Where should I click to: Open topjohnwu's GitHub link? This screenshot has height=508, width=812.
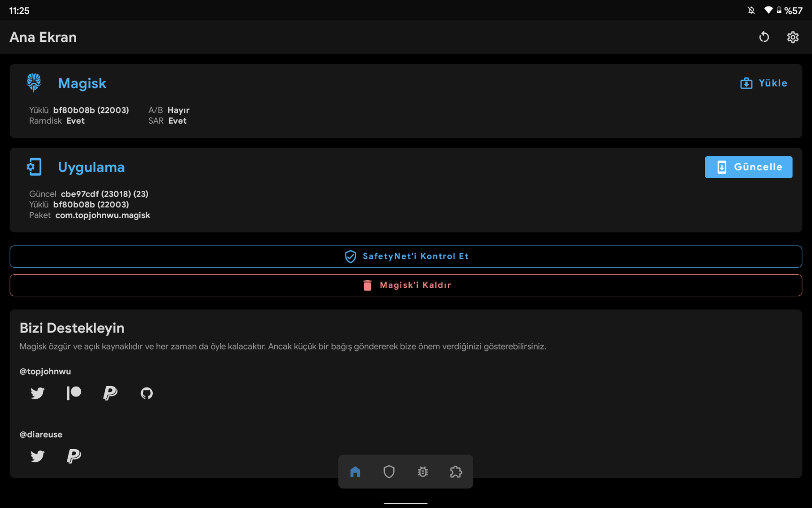[x=147, y=393]
